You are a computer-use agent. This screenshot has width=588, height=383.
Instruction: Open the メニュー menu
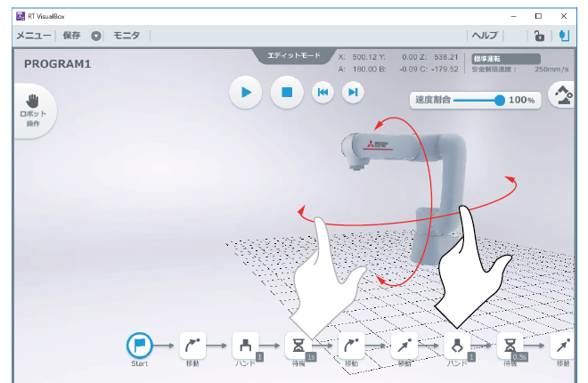(x=34, y=36)
